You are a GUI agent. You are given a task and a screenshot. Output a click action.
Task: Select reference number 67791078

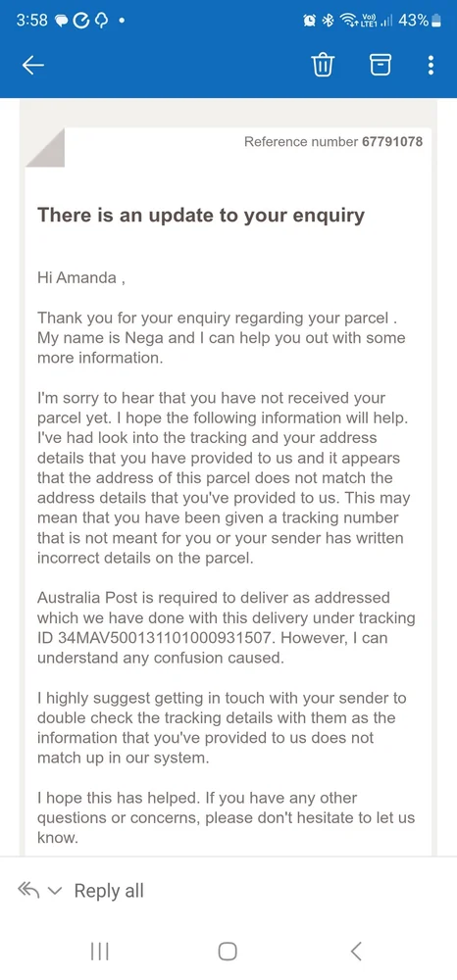click(x=392, y=142)
